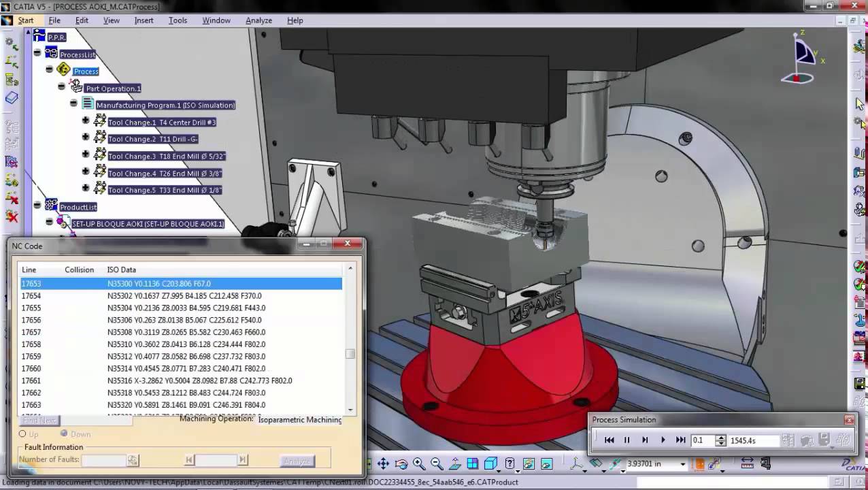Viewport: 868px width, 490px height.
Task: Pause the process simulation
Action: pos(627,440)
